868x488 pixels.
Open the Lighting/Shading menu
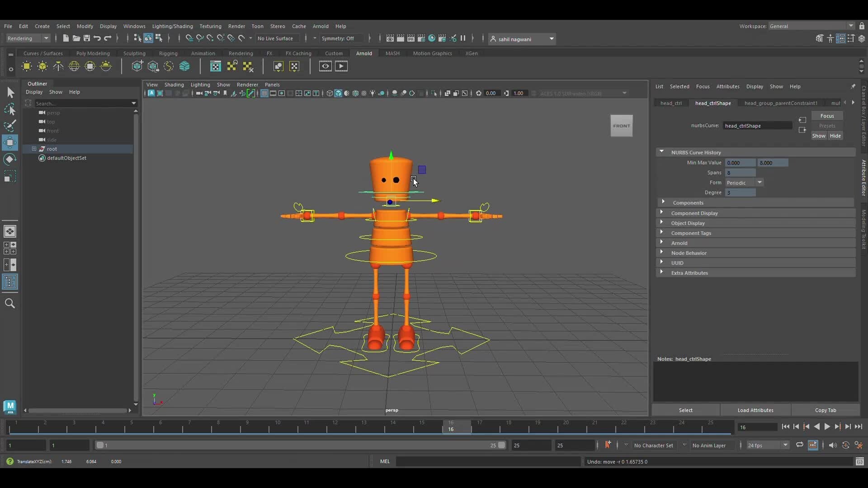pos(173,26)
